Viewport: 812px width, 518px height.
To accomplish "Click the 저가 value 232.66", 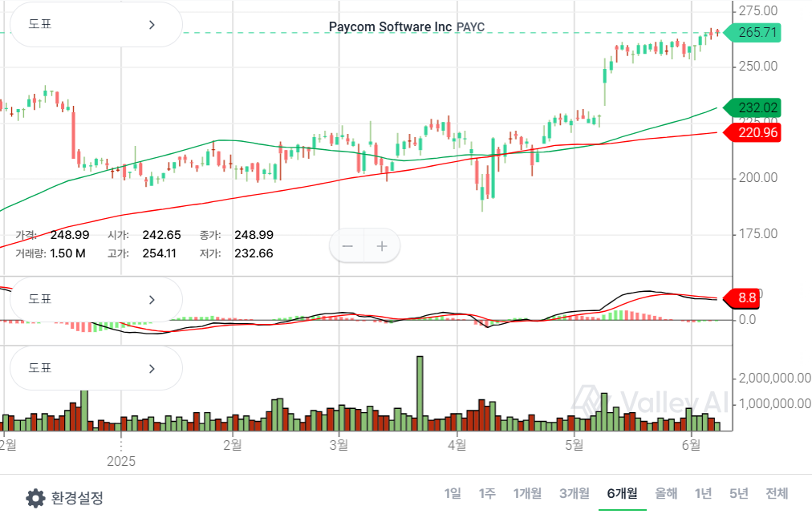I will (254, 253).
